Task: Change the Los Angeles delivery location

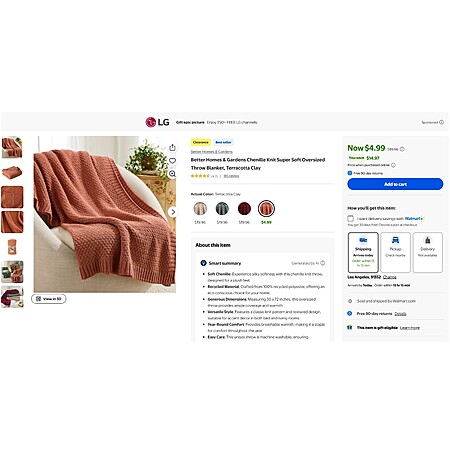Action: (389, 277)
